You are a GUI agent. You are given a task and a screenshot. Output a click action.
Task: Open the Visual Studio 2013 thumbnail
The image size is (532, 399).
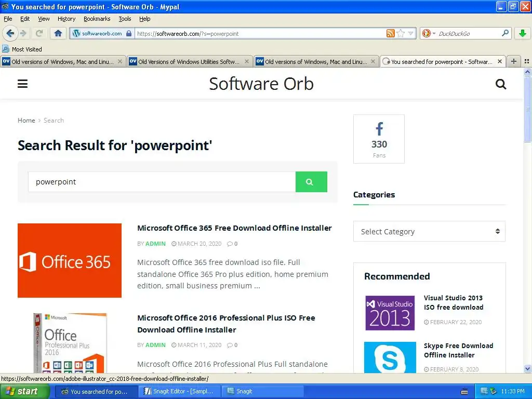390,313
